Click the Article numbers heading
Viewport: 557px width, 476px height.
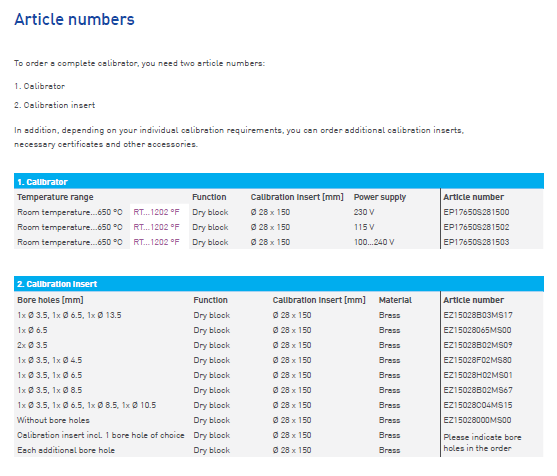[74, 20]
